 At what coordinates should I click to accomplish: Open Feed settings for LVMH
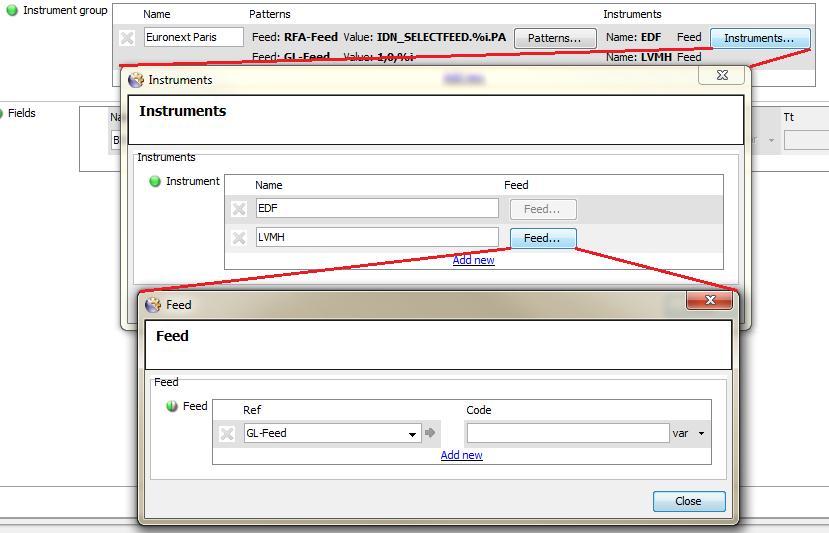click(542, 238)
